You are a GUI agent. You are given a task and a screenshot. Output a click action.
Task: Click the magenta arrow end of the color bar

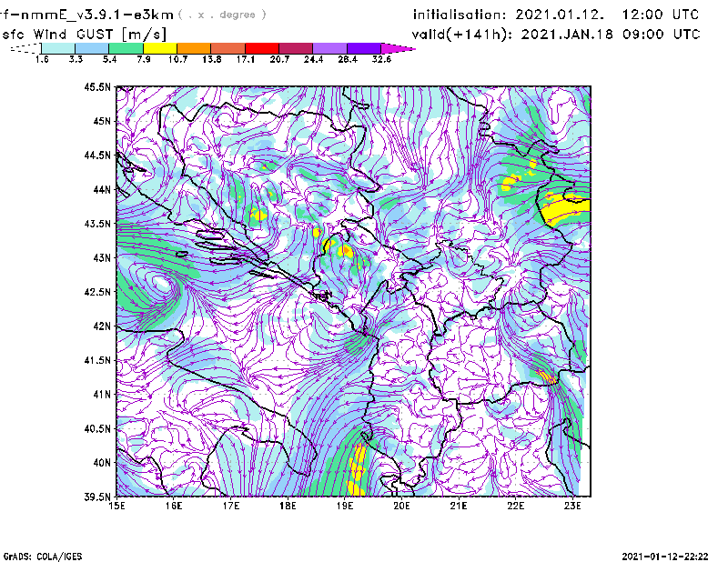pyautogui.click(x=398, y=48)
